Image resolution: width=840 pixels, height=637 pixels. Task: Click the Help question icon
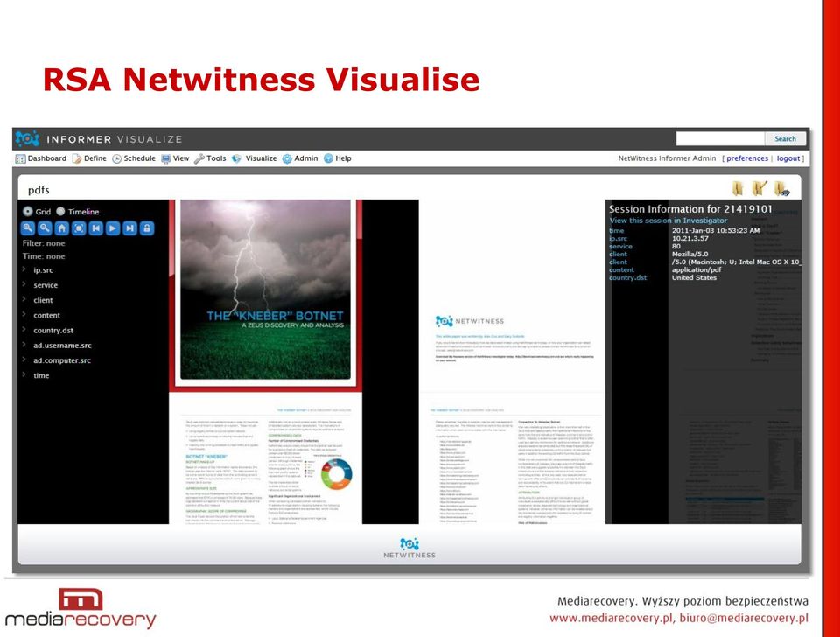(328, 158)
